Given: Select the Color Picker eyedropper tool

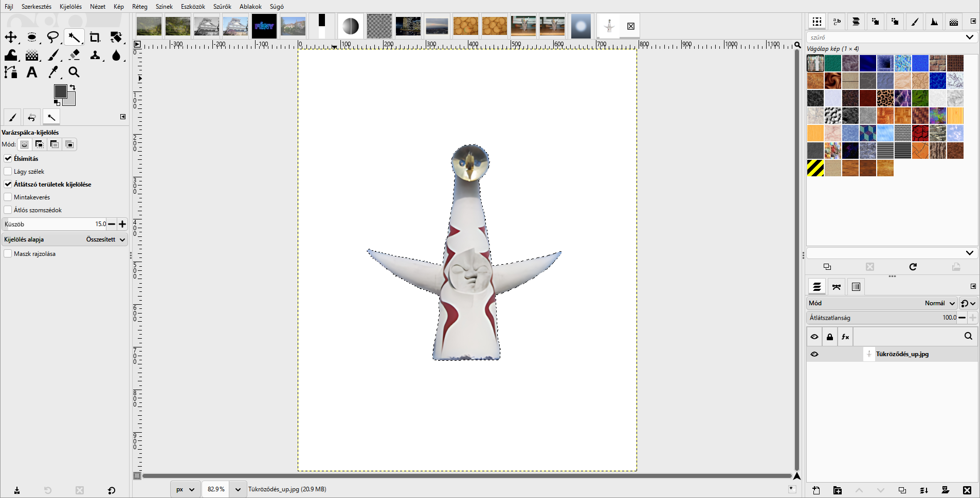Looking at the screenshot, I should tap(53, 72).
